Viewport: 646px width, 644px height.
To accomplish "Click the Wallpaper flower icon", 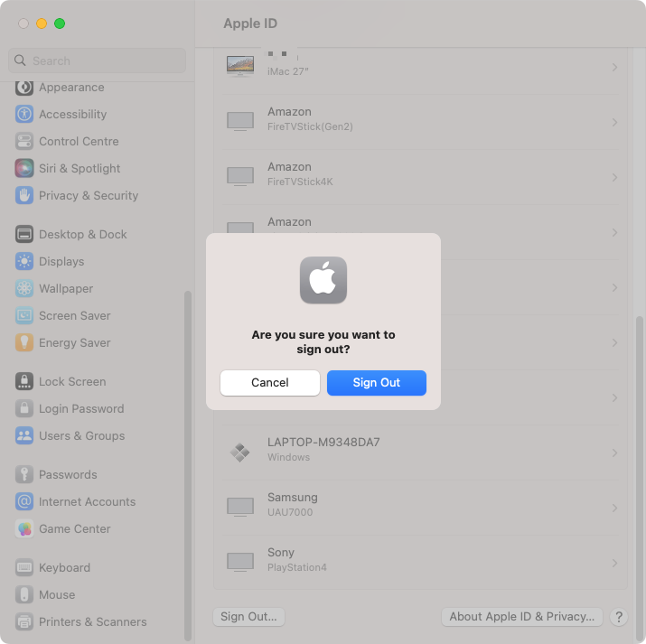I will click(x=24, y=289).
